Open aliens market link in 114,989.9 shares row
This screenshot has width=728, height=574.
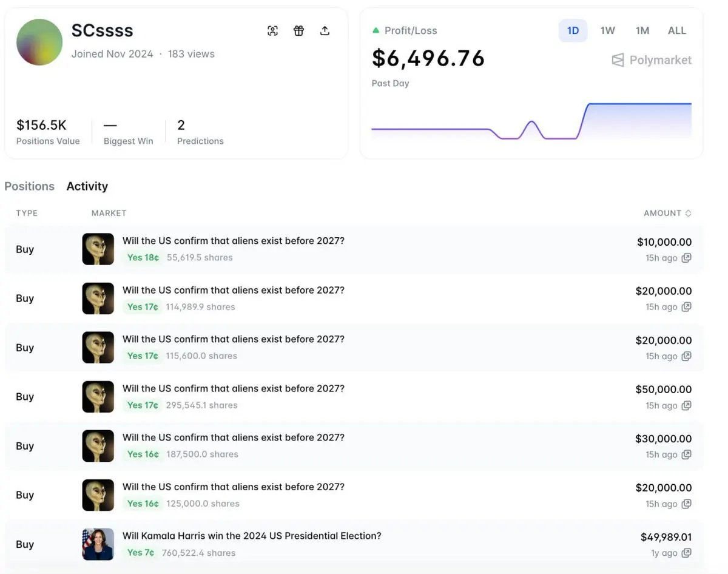tap(234, 290)
